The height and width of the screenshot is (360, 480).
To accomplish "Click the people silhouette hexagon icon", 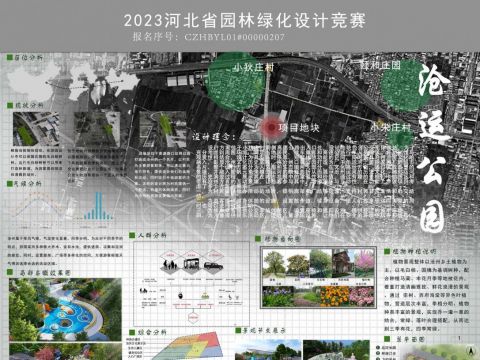I will pos(170,262).
